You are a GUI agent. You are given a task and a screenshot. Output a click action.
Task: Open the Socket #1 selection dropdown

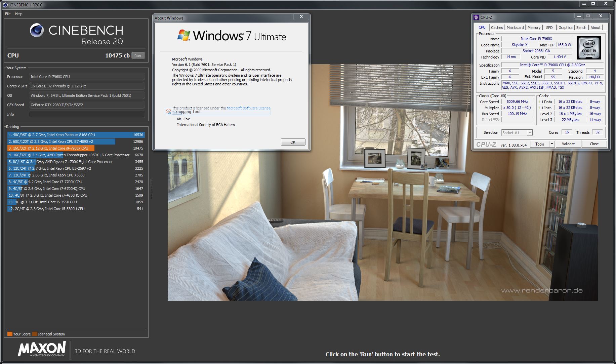[517, 133]
